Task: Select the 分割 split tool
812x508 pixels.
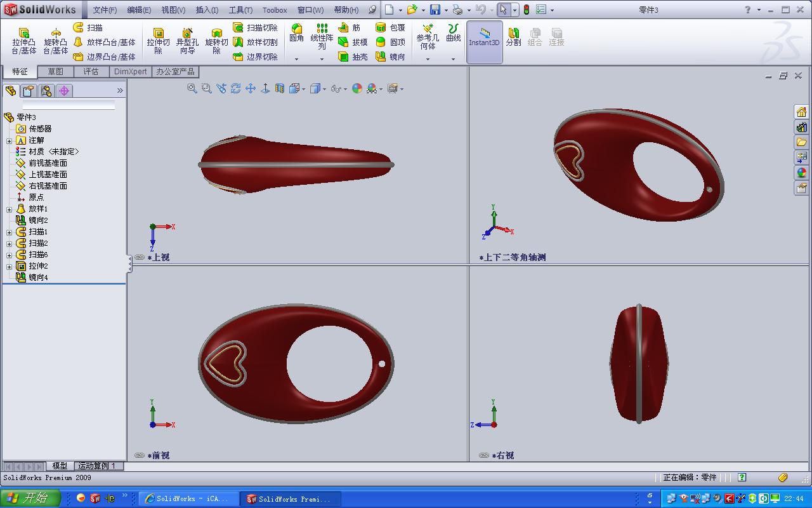Action: click(x=513, y=37)
